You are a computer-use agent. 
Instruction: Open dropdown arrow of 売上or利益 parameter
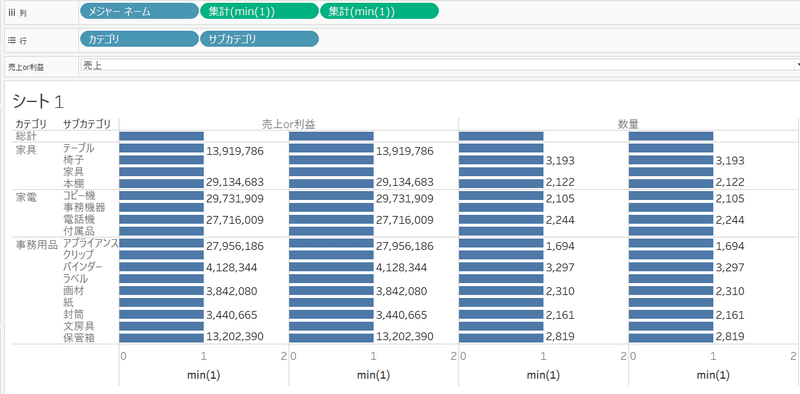(797, 65)
